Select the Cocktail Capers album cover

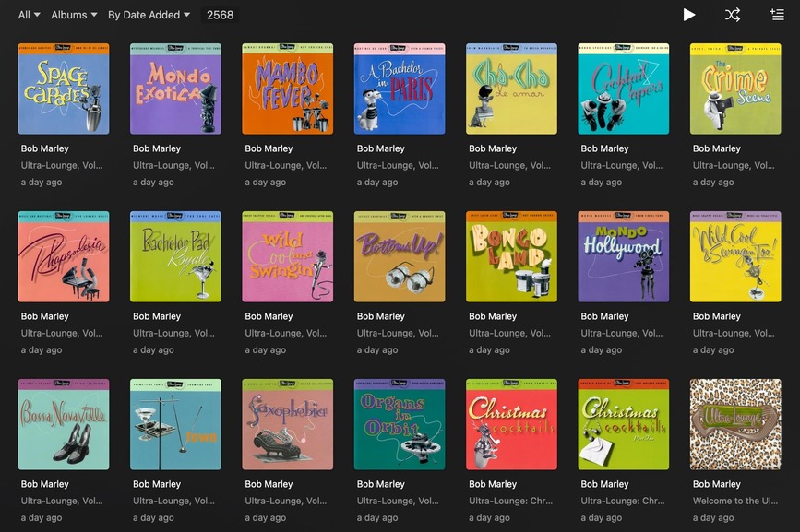624,89
